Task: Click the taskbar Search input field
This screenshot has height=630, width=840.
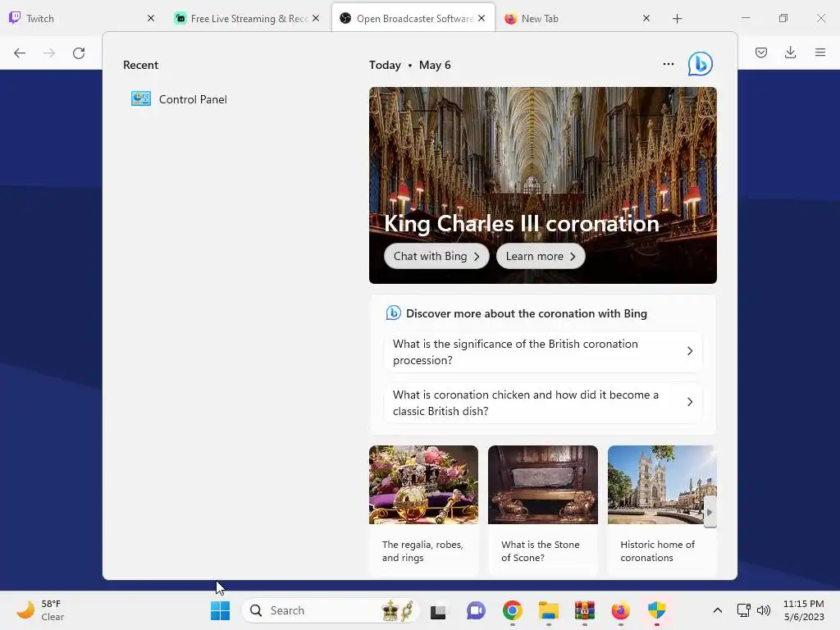Action: [x=331, y=610]
